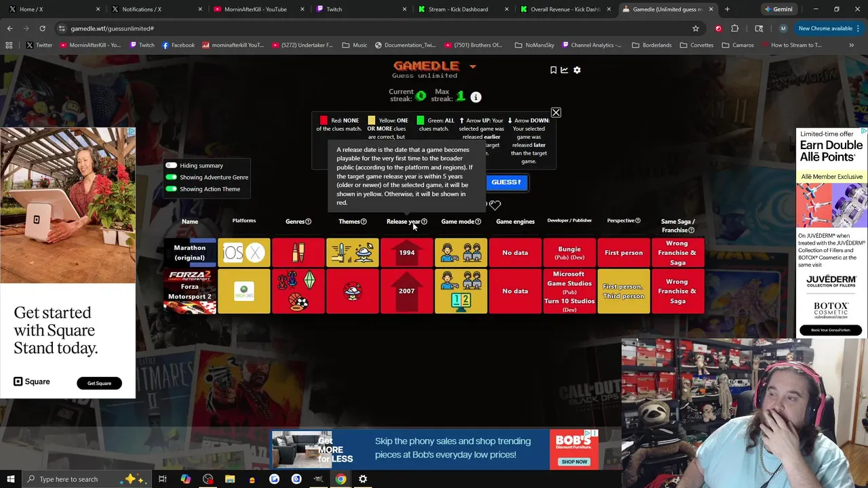
Task: Click the heart icon below Guess
Action: (x=495, y=205)
